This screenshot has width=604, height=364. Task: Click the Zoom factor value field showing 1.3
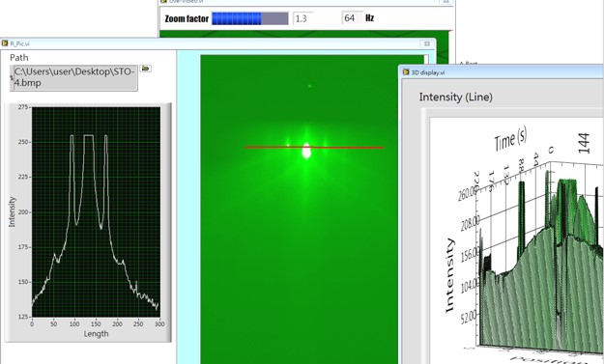(x=303, y=18)
